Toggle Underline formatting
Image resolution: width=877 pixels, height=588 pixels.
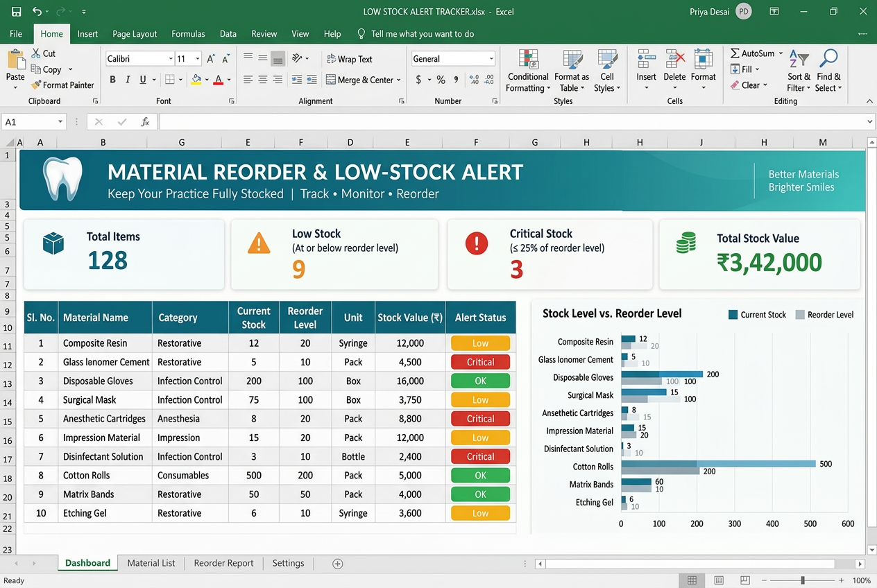143,80
